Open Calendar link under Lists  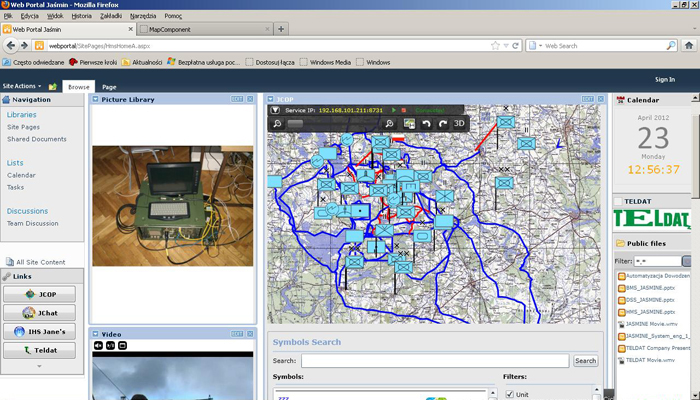(x=21, y=175)
